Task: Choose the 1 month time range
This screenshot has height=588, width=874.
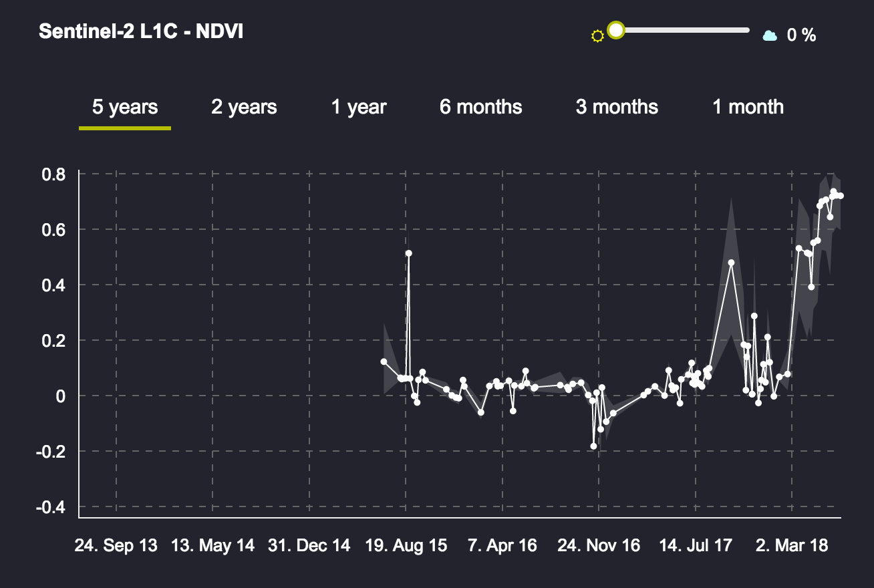Action: [x=748, y=107]
